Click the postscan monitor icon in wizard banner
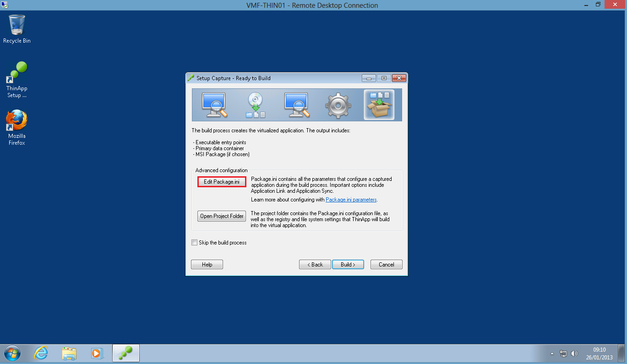The height and width of the screenshot is (364, 627). click(296, 105)
